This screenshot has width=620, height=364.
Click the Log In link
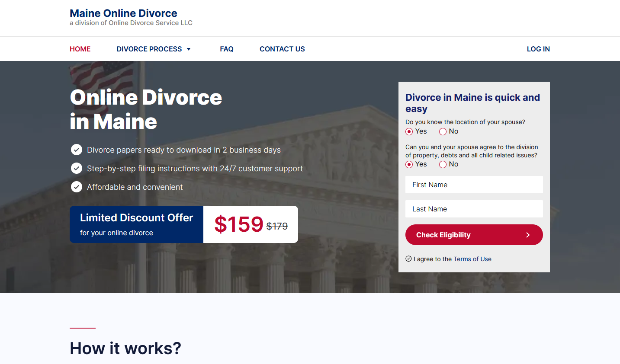(538, 49)
